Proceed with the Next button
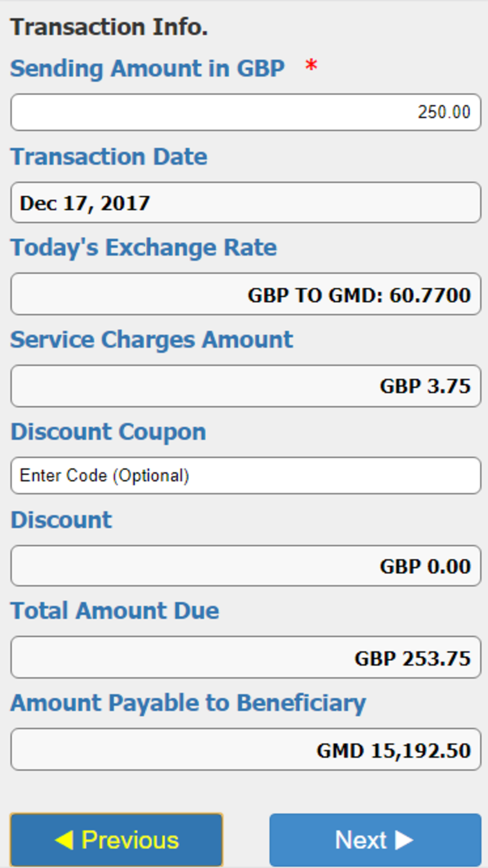This screenshot has height=868, width=488. click(x=375, y=840)
